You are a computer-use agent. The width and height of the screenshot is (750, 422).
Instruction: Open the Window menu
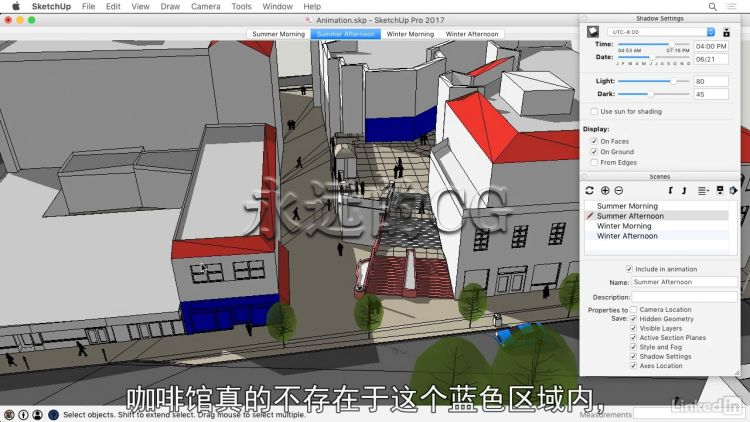(x=277, y=6)
